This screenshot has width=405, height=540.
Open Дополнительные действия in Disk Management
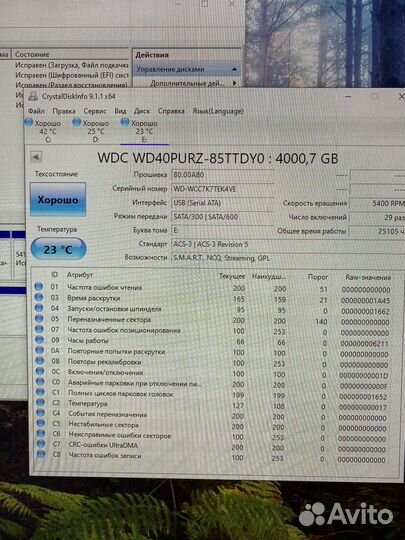187,83
